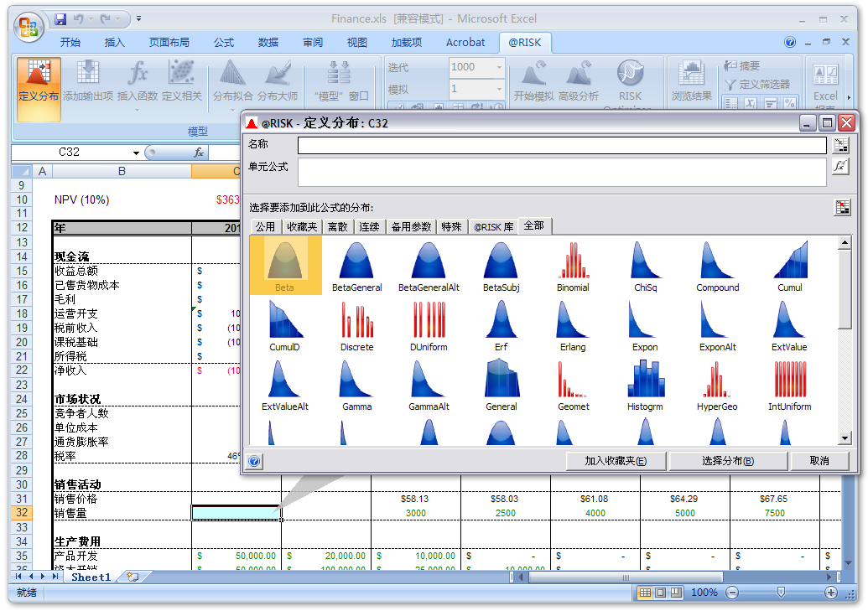
Task: Click 添加输出项 in the ribbon
Action: pos(88,80)
